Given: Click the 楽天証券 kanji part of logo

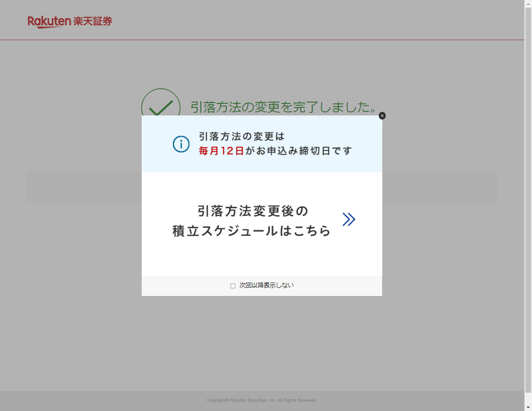Looking at the screenshot, I should [x=93, y=21].
